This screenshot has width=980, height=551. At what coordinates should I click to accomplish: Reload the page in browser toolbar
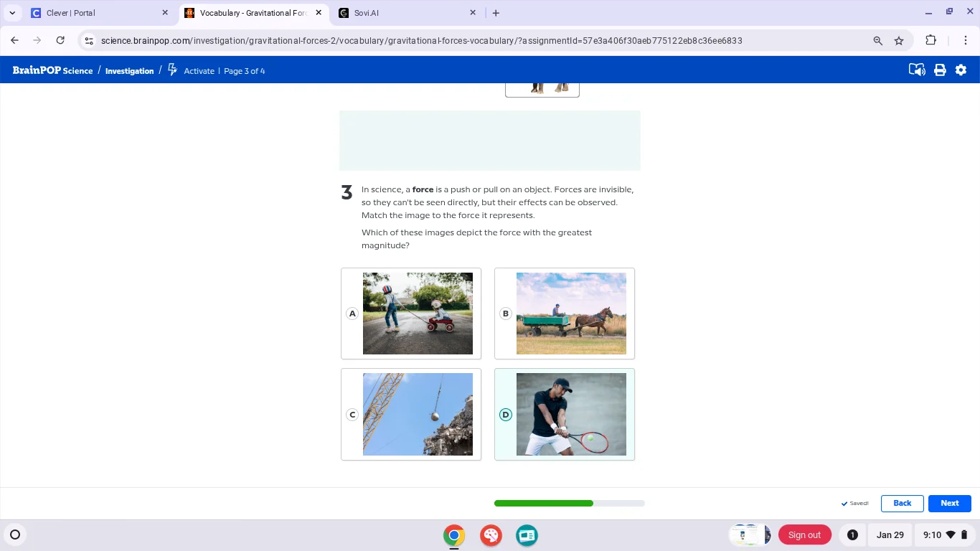(x=60, y=41)
